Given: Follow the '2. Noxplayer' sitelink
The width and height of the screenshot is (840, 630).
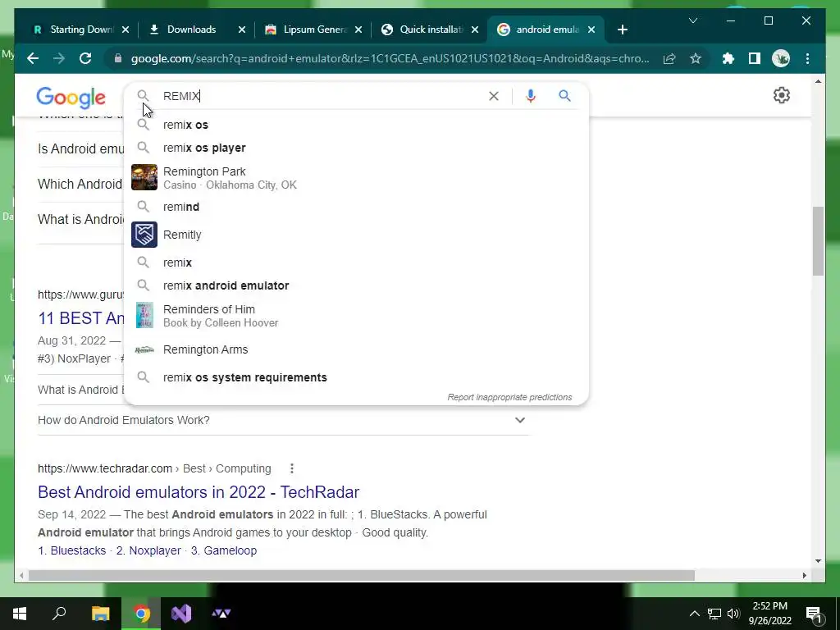Looking at the screenshot, I should [x=148, y=550].
